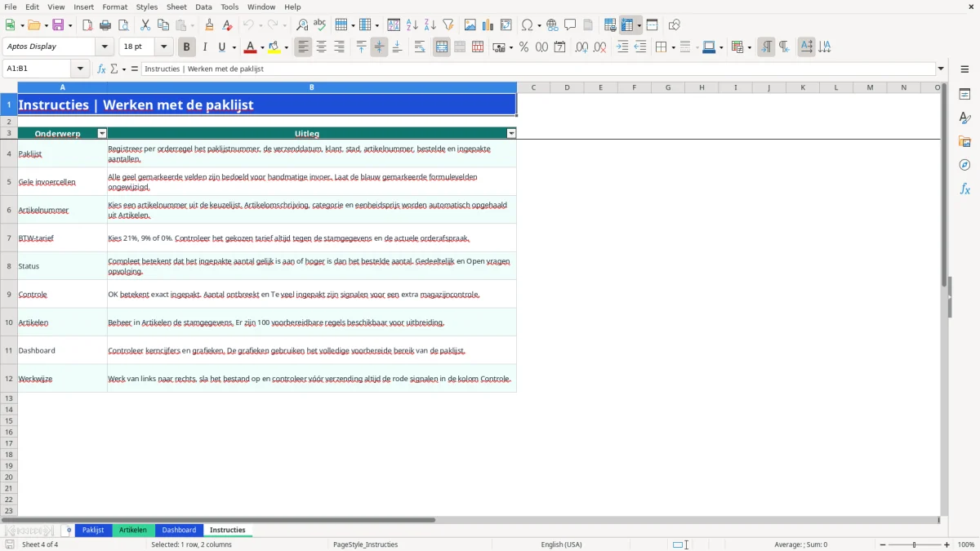980x551 pixels.
Task: Insert a hyperlink
Action: click(552, 25)
